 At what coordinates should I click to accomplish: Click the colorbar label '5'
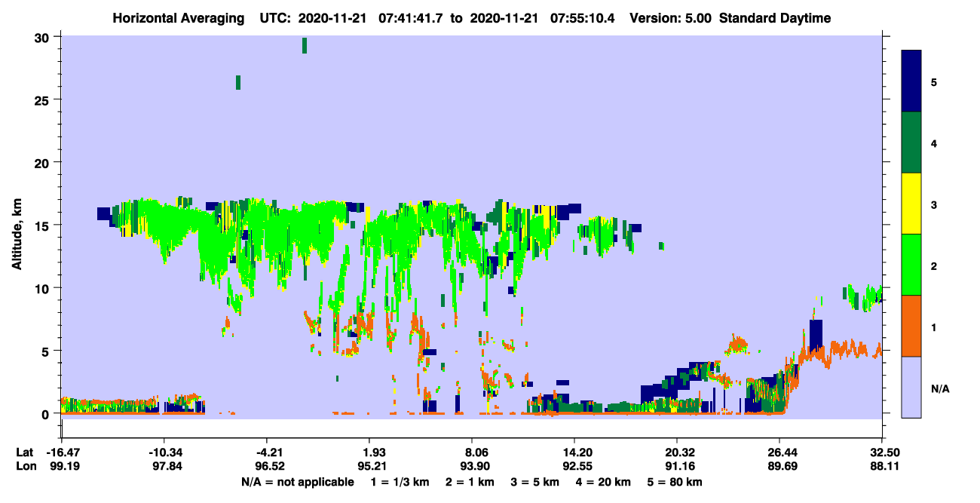pyautogui.click(x=934, y=81)
